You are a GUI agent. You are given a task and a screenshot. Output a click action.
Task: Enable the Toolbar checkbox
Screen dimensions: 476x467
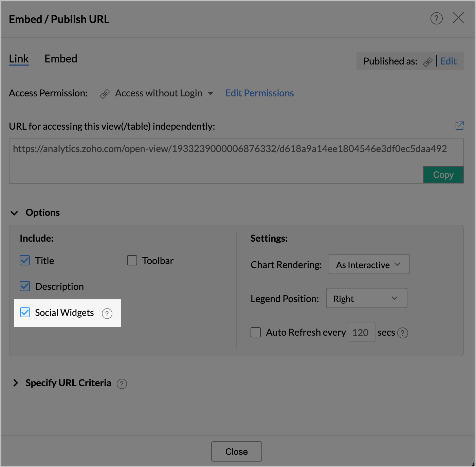[132, 260]
